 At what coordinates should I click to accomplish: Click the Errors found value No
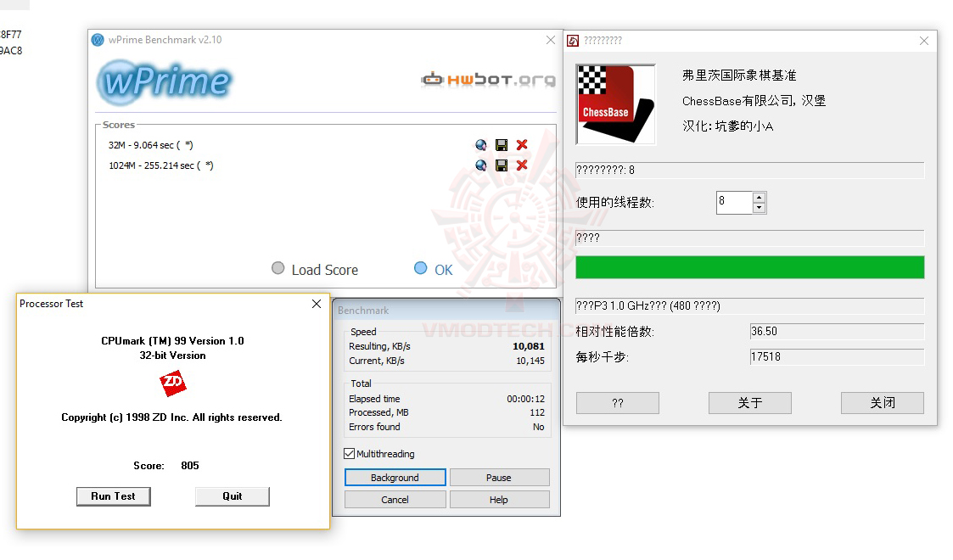click(x=539, y=427)
